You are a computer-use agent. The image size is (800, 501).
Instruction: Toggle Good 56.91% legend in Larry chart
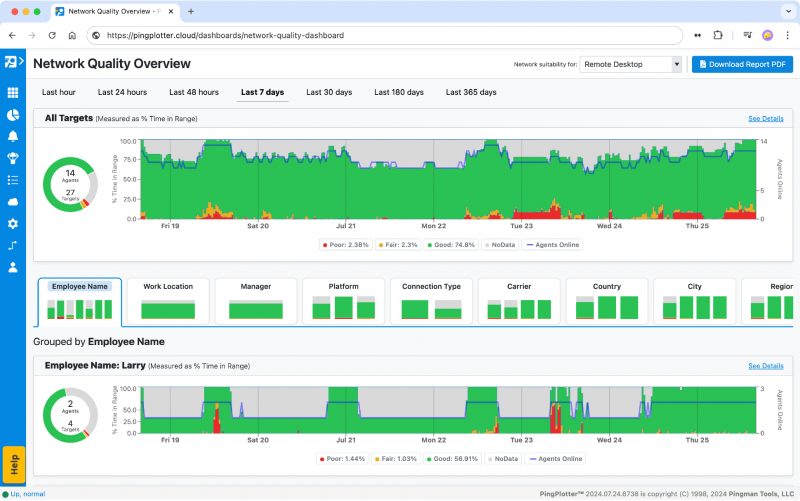452,459
